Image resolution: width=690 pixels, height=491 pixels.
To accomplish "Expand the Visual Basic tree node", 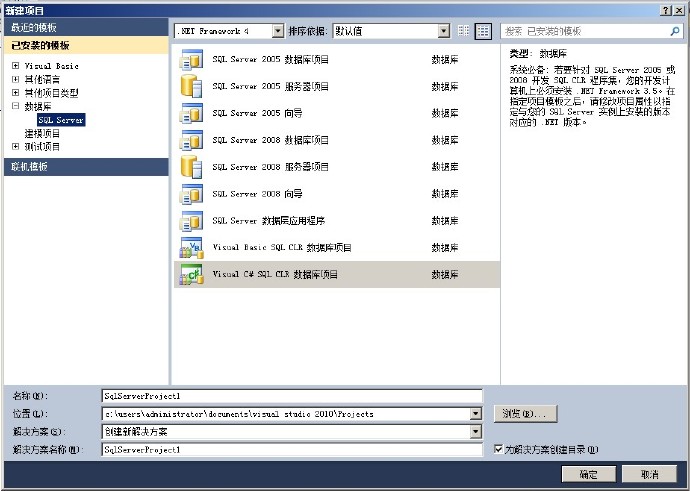I will (15, 66).
